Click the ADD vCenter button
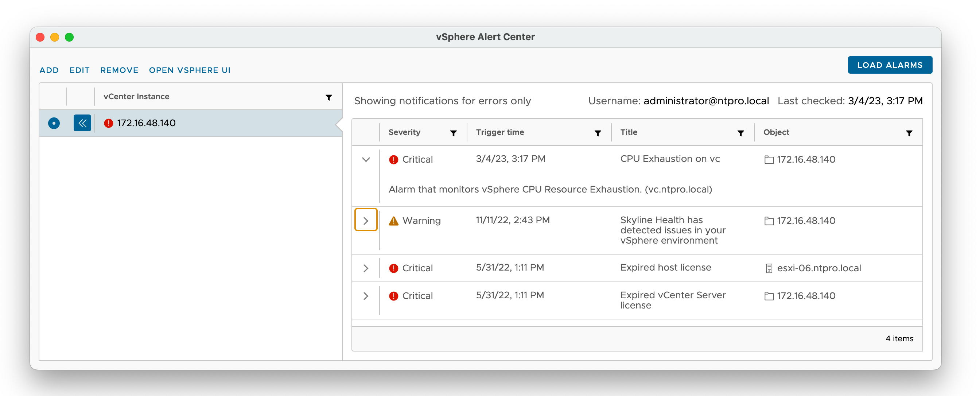 pyautogui.click(x=49, y=70)
